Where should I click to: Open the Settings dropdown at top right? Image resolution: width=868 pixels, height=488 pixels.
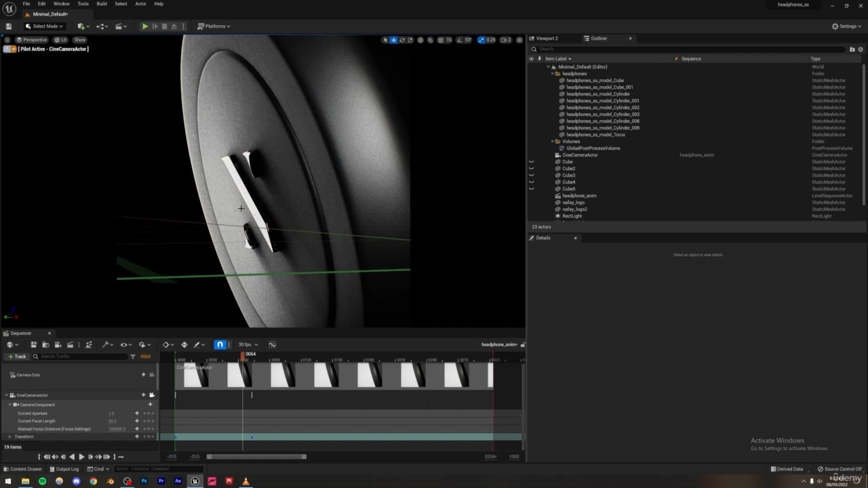point(847,26)
